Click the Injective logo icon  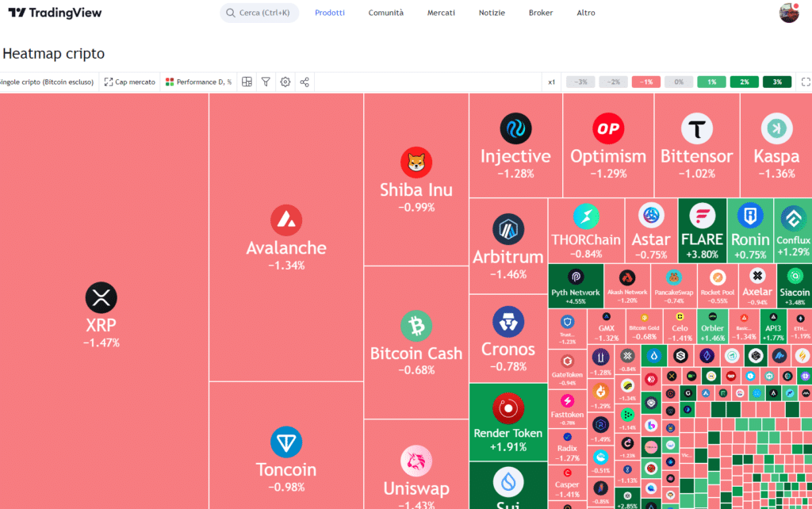[x=515, y=128]
